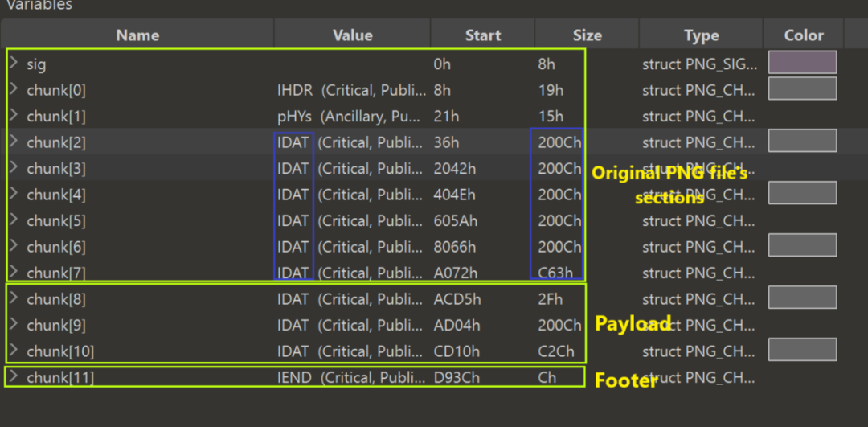Select the chunk[2] name cell
Viewport: 868px width, 427px height.
[x=56, y=143]
